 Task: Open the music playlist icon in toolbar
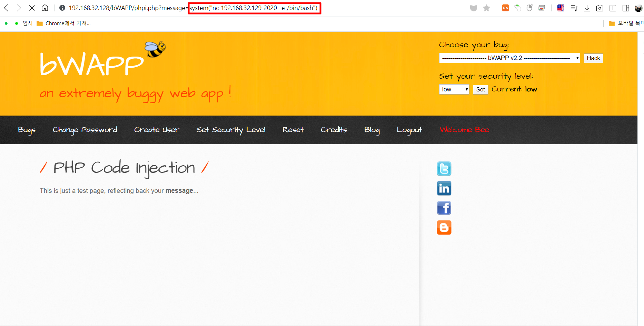coord(574,8)
